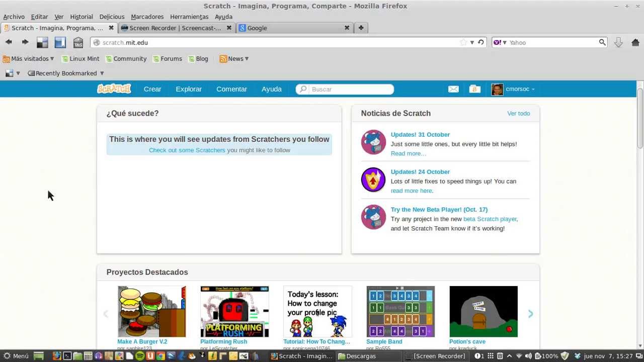Image resolution: width=644 pixels, height=362 pixels.
Task: Click the update shield icon in the tray
Action: [x=565, y=356]
